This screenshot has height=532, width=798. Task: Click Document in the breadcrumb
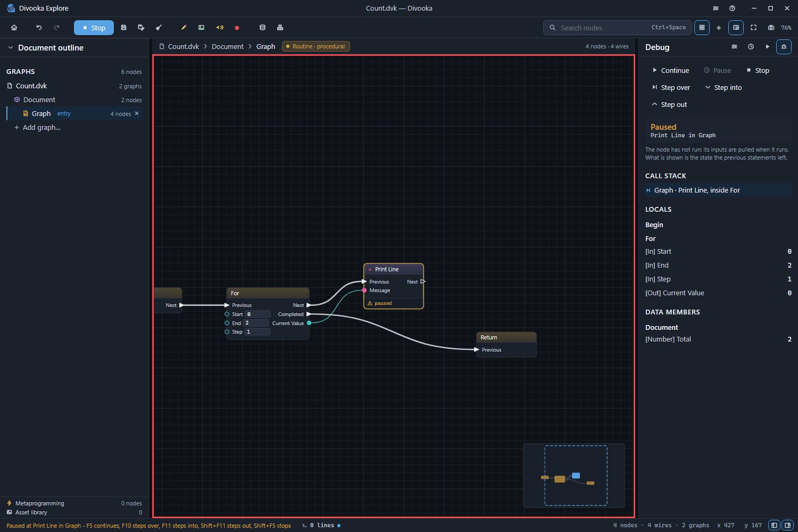tap(228, 46)
